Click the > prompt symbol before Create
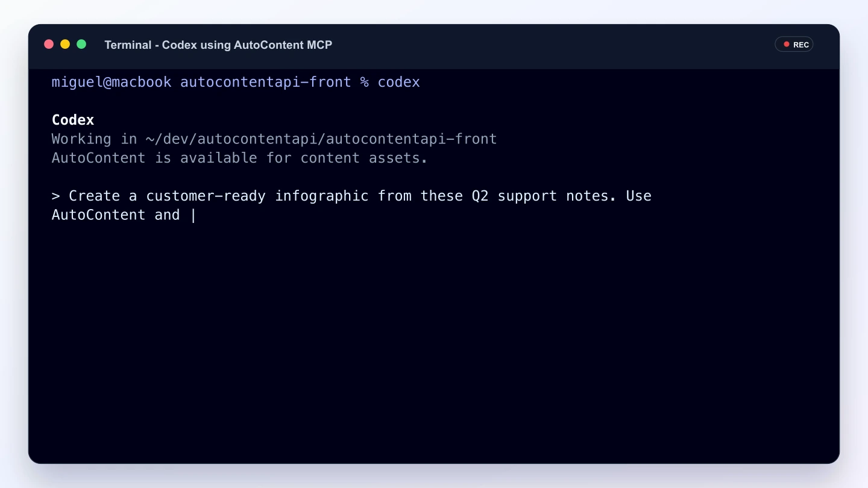Viewport: 868px width, 488px height. pos(56,196)
